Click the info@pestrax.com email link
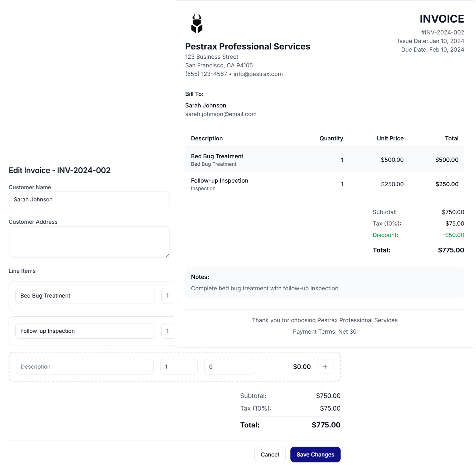Viewport: 476px width, 471px height. pos(258,74)
